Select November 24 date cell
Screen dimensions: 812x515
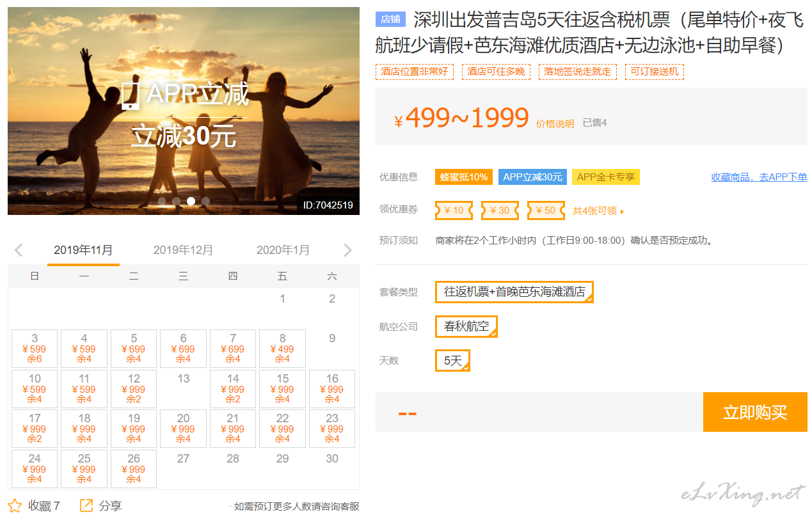click(35, 468)
